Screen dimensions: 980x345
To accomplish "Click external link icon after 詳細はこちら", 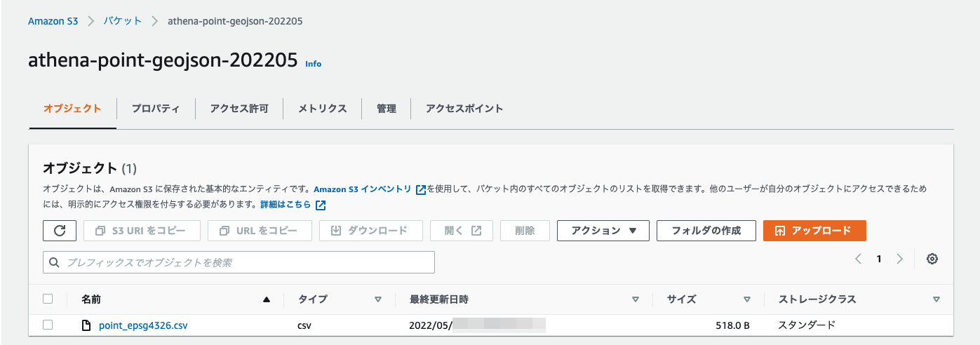I will [x=321, y=205].
